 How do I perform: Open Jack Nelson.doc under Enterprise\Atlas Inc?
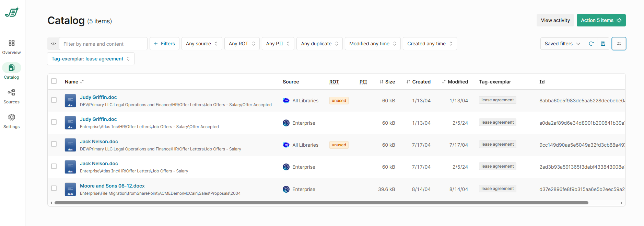(99, 163)
